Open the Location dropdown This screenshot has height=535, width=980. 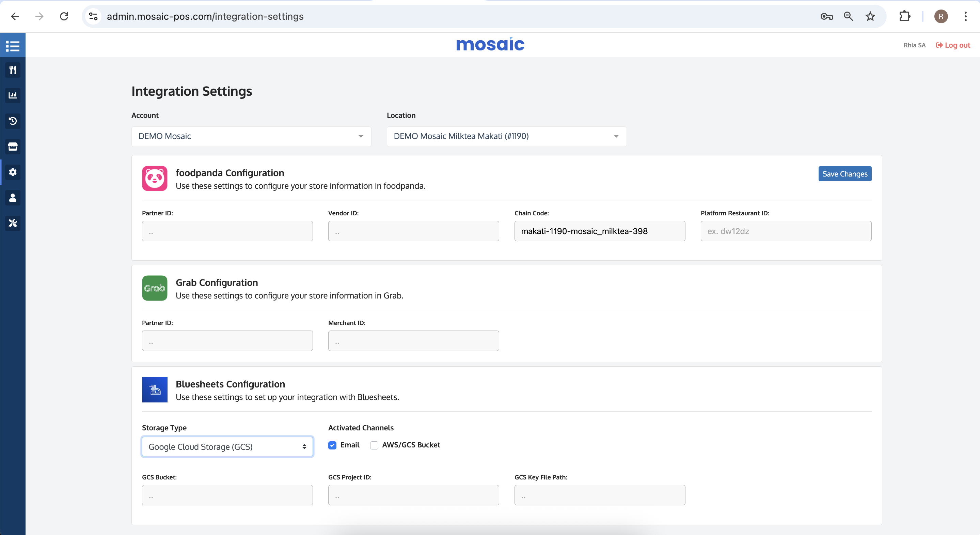point(506,136)
